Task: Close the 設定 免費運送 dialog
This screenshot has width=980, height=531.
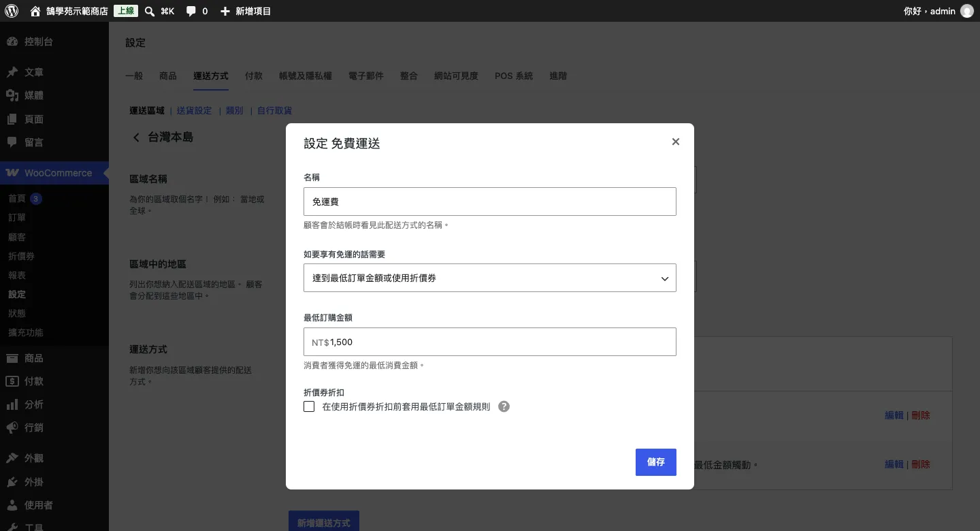Action: (676, 142)
